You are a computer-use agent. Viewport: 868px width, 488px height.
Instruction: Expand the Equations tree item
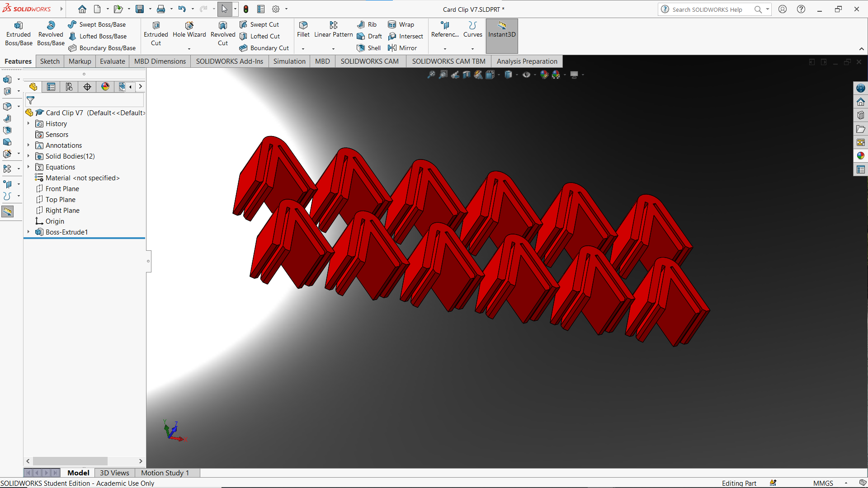coord(28,167)
